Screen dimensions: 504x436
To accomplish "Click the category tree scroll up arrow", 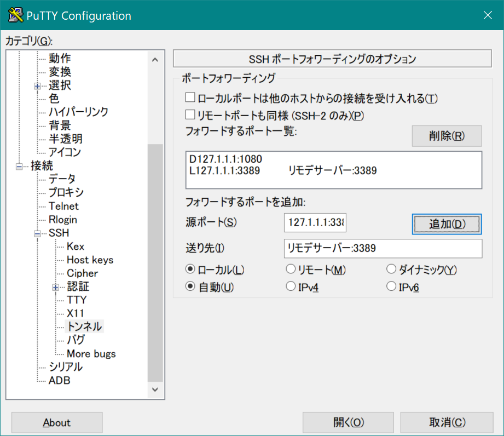I will pyautogui.click(x=155, y=60).
